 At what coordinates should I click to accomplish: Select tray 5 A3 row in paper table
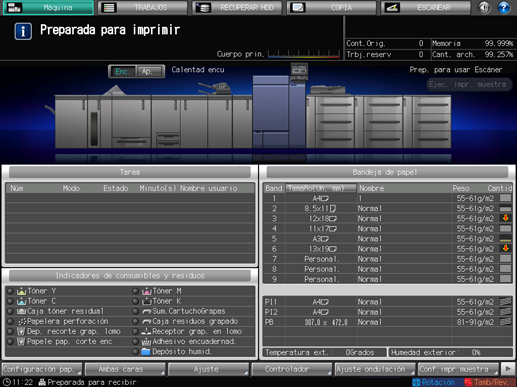(387, 239)
